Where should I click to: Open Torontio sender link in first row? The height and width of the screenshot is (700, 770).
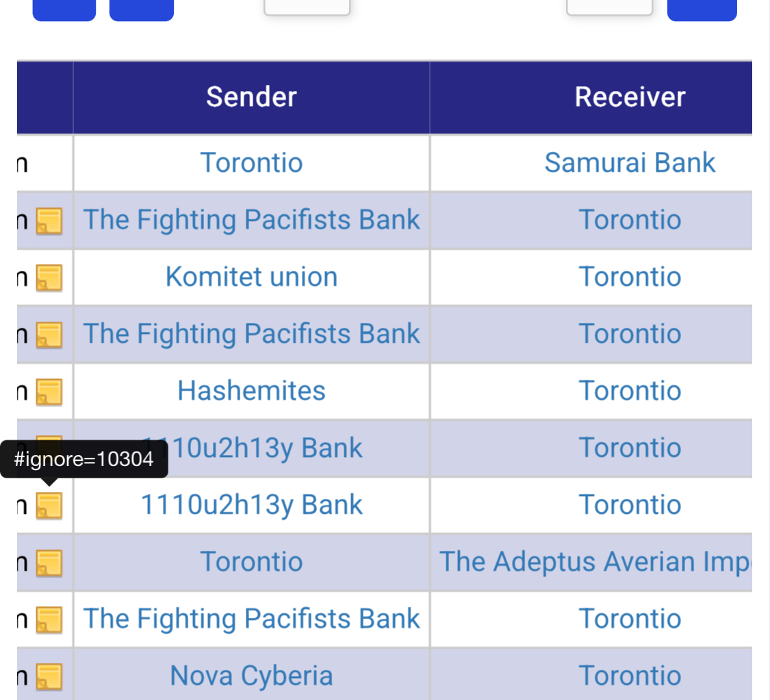251,162
